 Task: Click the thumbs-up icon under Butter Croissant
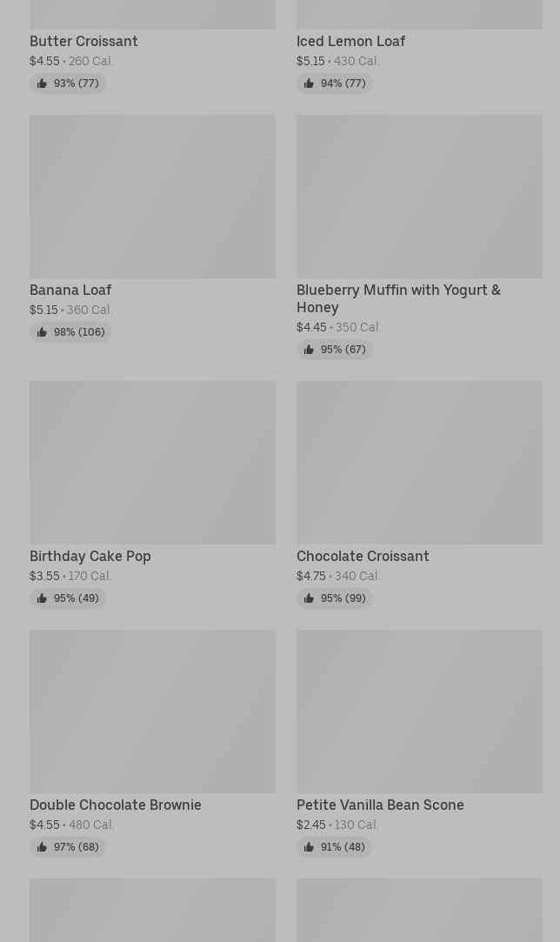pos(42,84)
